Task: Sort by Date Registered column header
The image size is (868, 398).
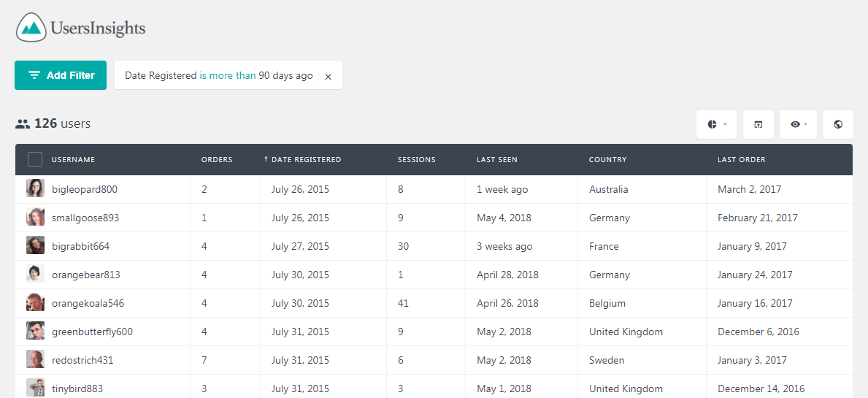Action: click(x=302, y=159)
